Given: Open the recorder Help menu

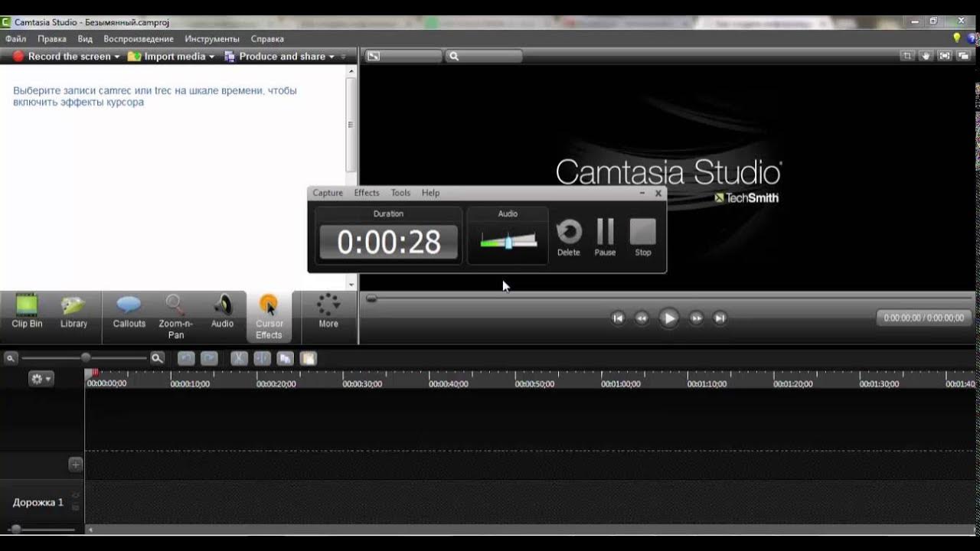Looking at the screenshot, I should pyautogui.click(x=430, y=193).
